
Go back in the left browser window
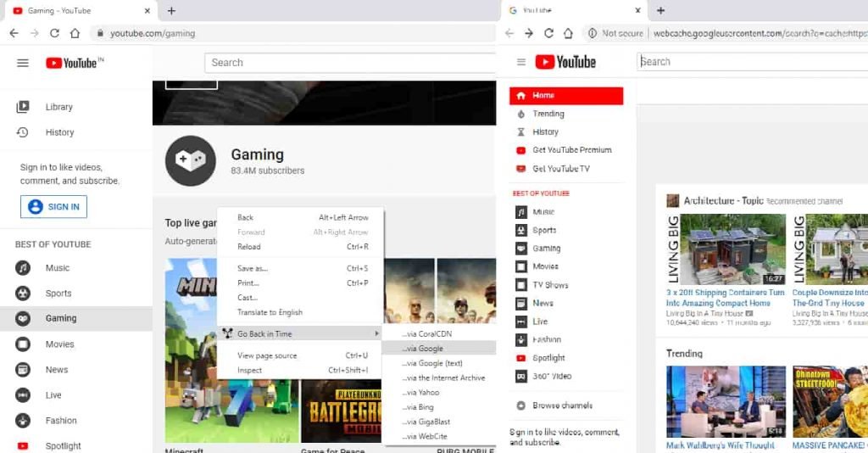tap(14, 33)
